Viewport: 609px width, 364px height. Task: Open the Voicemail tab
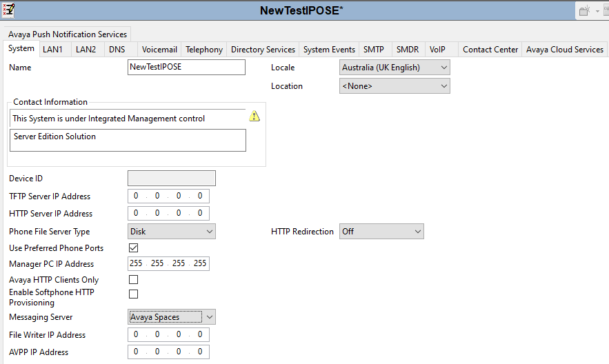click(x=159, y=50)
